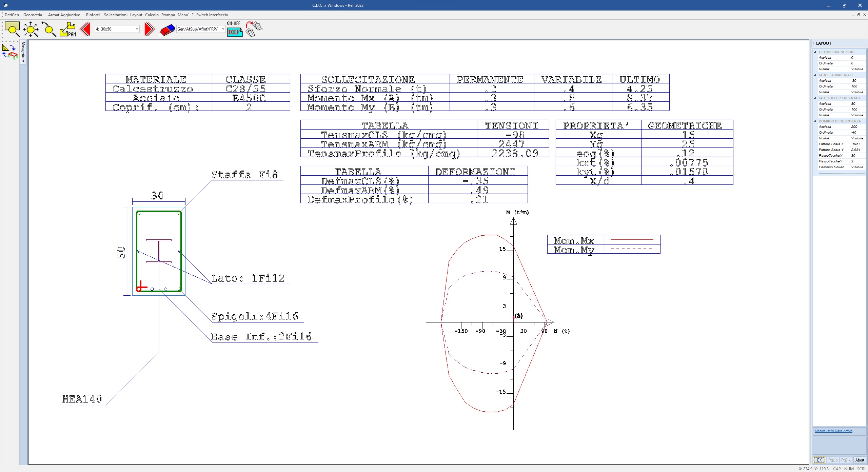Image resolution: width=868 pixels, height=472 pixels.
Task: Collapse the GEOMETRIA SEZIONE group
Action: tap(815, 52)
